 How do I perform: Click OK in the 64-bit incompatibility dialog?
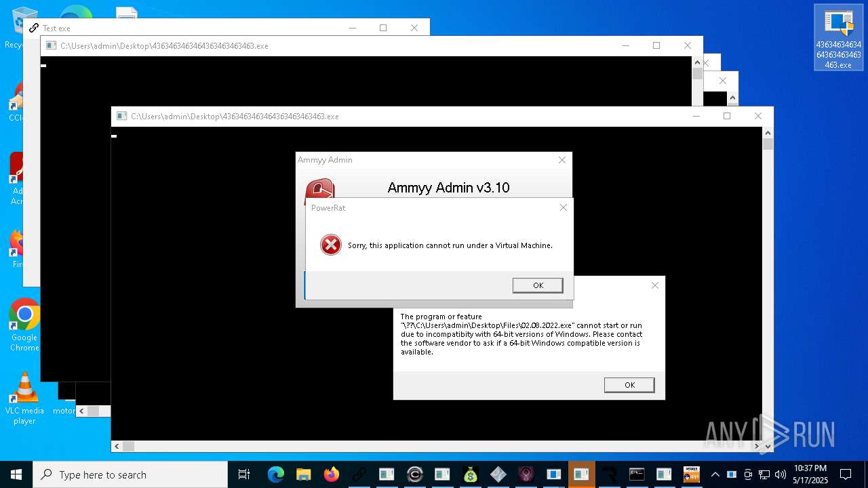pos(629,385)
